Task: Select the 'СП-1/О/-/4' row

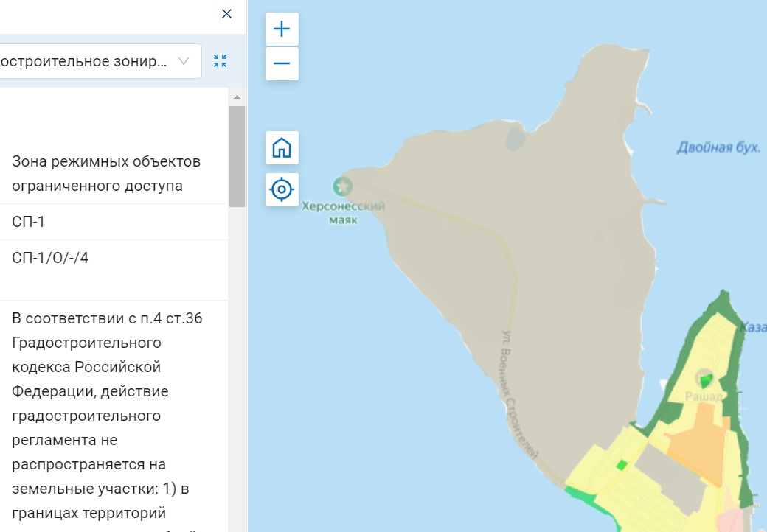Action: [x=114, y=270]
